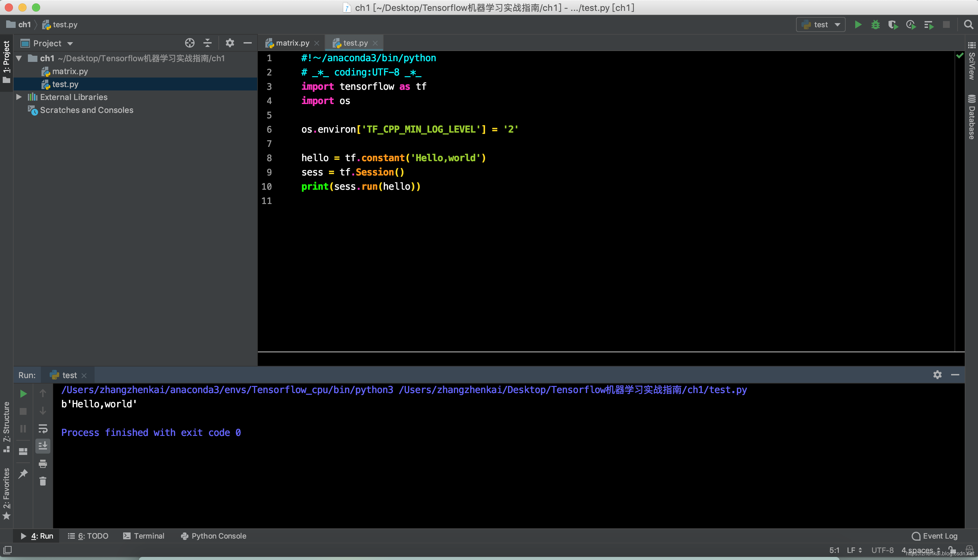Click the green Run button in top toolbar
This screenshot has width=978, height=560.
(x=858, y=25)
